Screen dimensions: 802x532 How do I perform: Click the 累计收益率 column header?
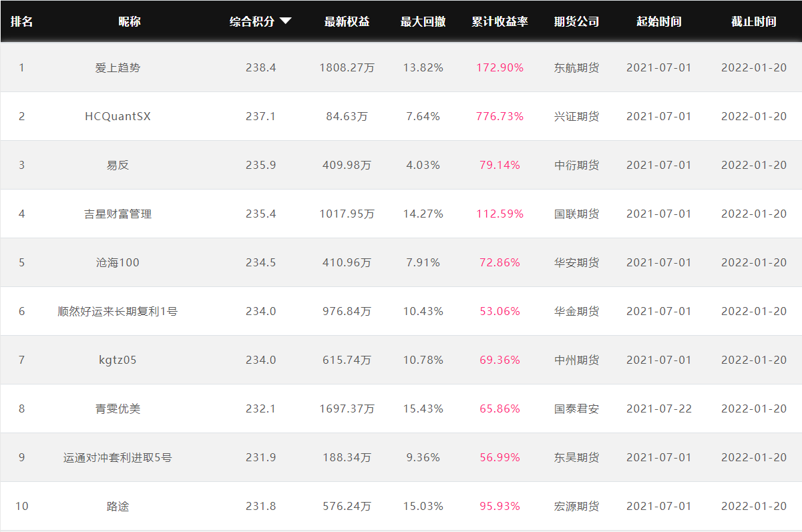pyautogui.click(x=499, y=21)
